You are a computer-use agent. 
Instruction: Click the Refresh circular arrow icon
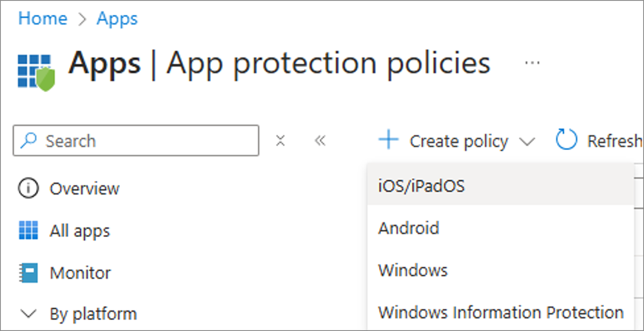pyautogui.click(x=567, y=140)
